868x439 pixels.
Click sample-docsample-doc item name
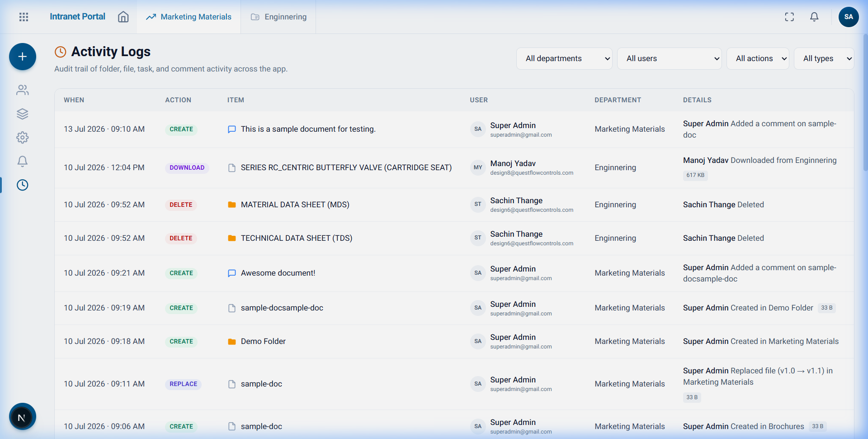[282, 308]
